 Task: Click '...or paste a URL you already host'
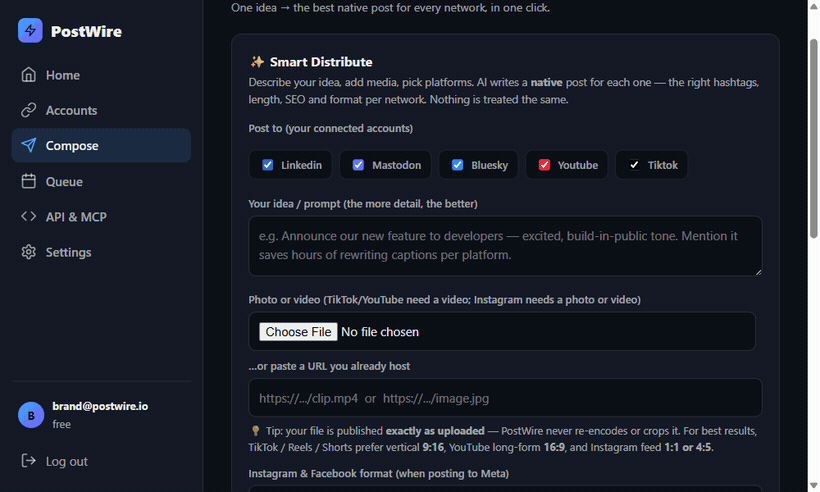point(329,366)
